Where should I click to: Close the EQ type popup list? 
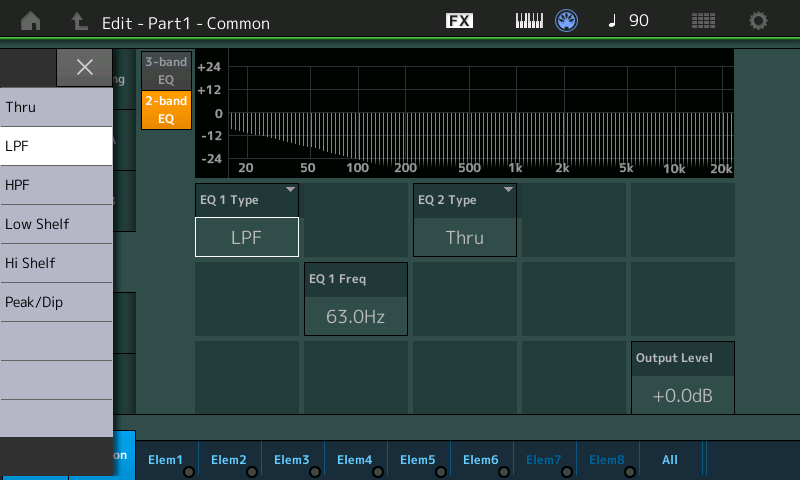click(x=84, y=67)
